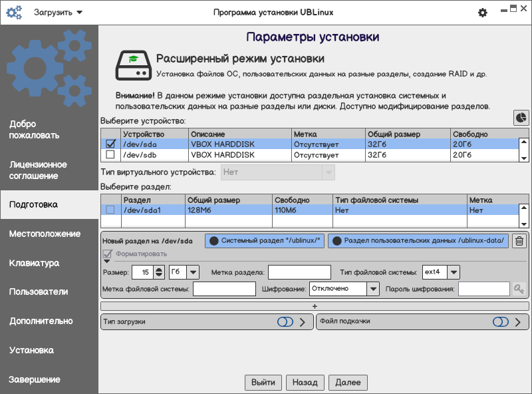This screenshot has width=532, height=394.
Task: Open the "Загрузить" dropdown menu
Action: (x=59, y=13)
